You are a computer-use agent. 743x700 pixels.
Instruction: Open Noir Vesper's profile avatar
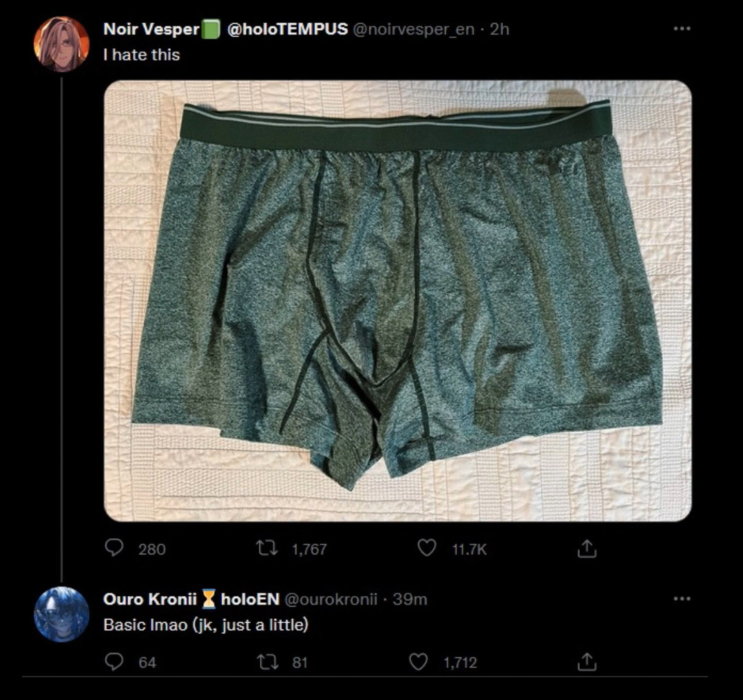61,44
